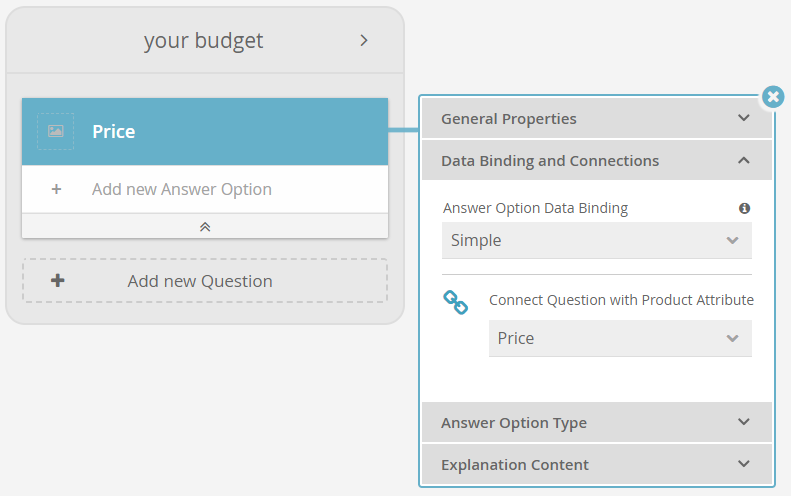Click plus icon beside Add new Question
Viewport: 791px width, 496px height.
pyautogui.click(x=58, y=281)
